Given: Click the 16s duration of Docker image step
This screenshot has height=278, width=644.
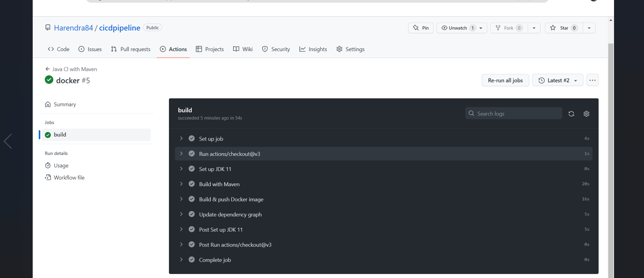Looking at the screenshot, I should pyautogui.click(x=585, y=199).
